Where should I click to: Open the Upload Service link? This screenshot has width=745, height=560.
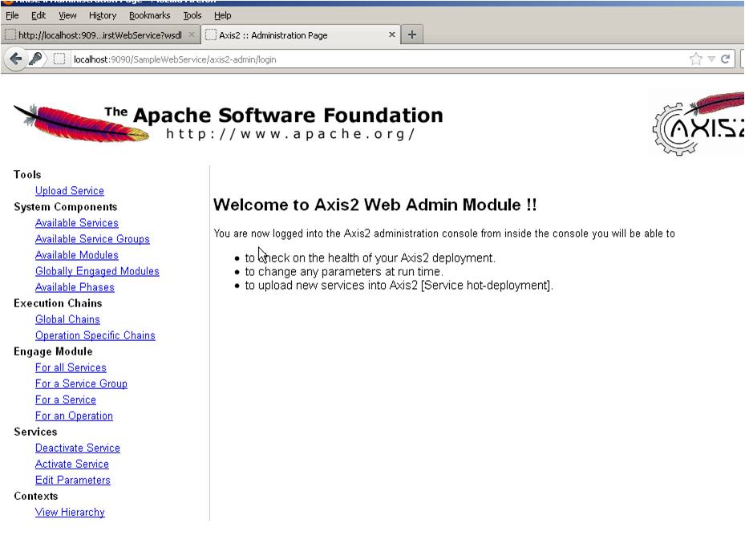[x=68, y=191]
